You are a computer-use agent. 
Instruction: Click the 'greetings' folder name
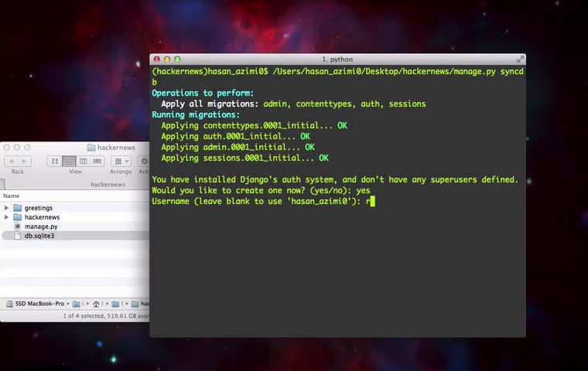point(39,208)
